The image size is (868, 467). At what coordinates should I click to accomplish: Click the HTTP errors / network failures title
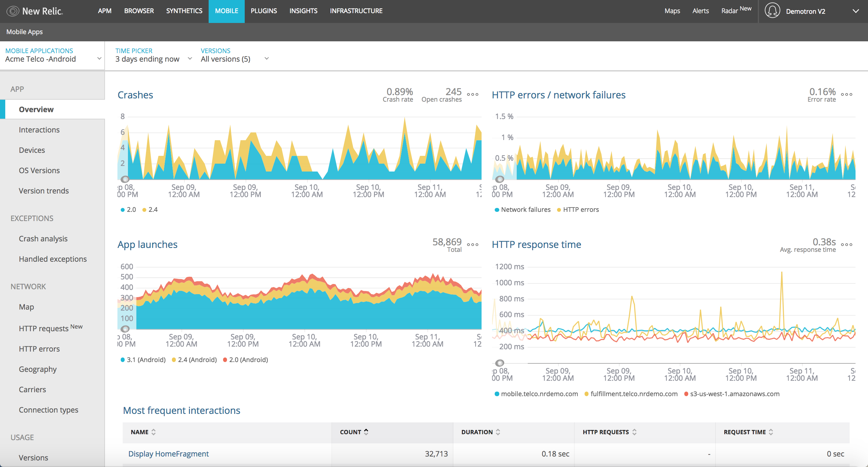click(558, 95)
